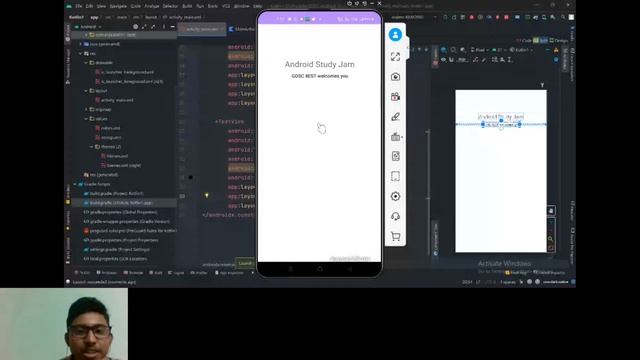Collapse the layout folder

point(86,91)
